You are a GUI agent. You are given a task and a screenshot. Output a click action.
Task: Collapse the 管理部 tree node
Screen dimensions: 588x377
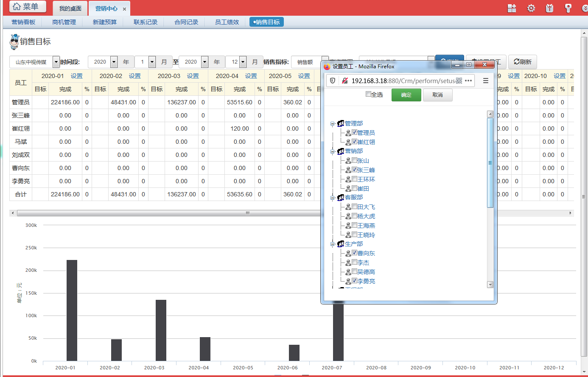coord(333,124)
